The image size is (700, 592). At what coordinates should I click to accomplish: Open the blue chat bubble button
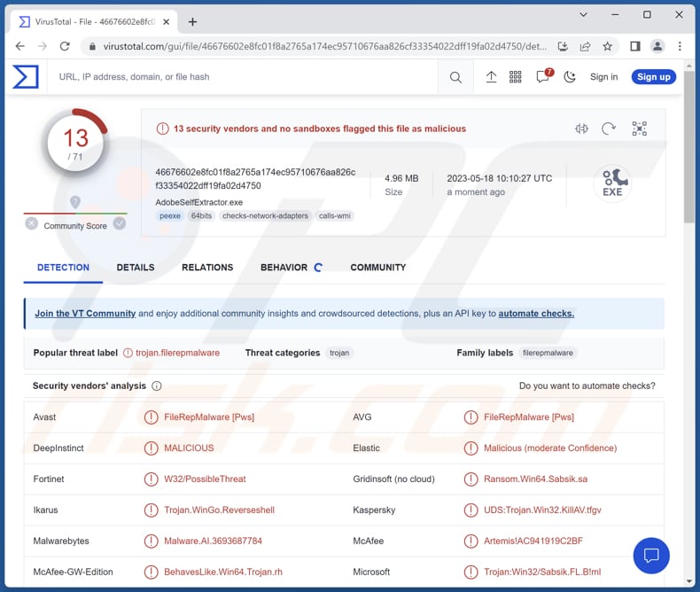[651, 555]
